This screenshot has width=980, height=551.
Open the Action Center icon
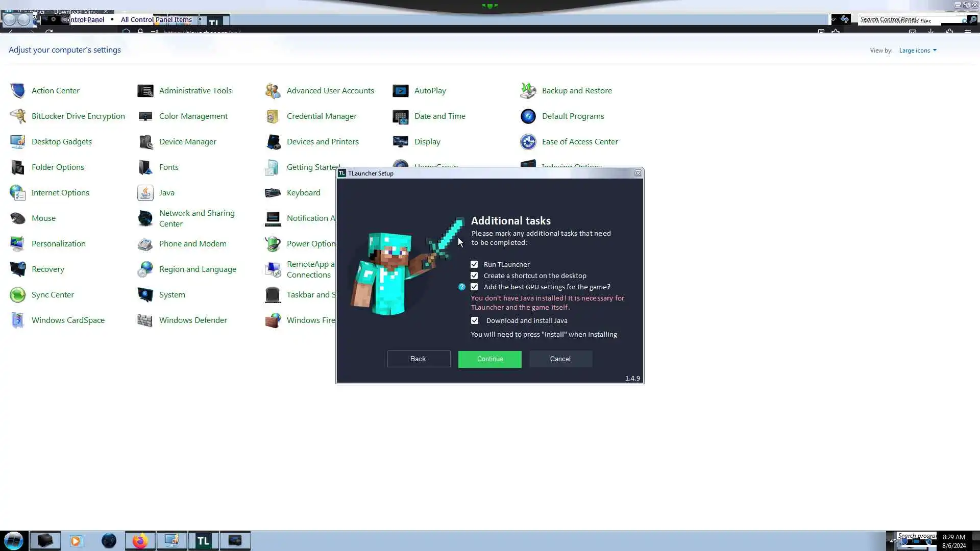tap(18, 91)
